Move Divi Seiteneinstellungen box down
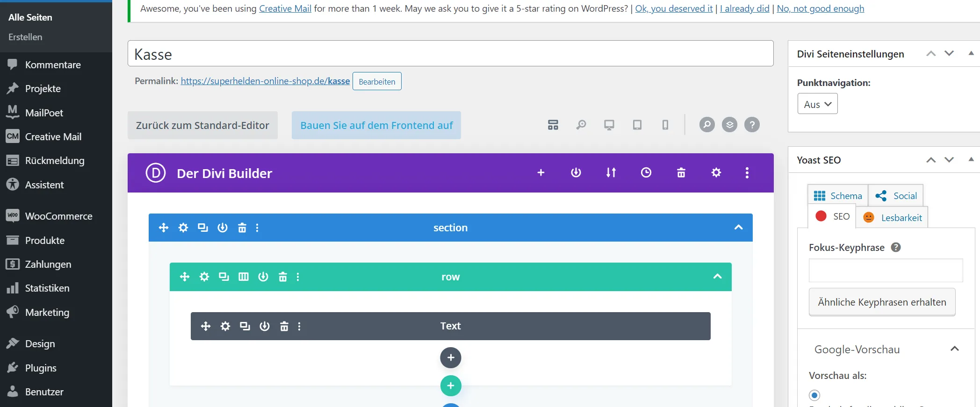 coord(949,54)
